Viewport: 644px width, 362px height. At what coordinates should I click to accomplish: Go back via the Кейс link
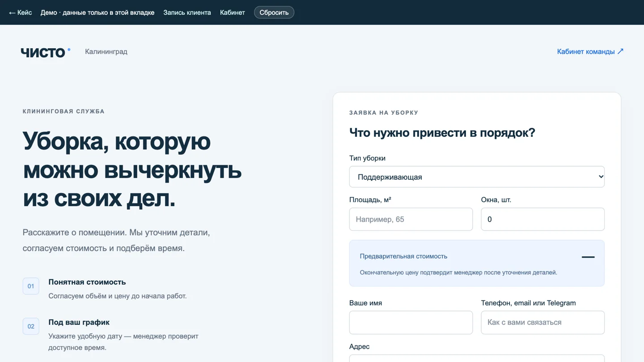[x=21, y=13]
